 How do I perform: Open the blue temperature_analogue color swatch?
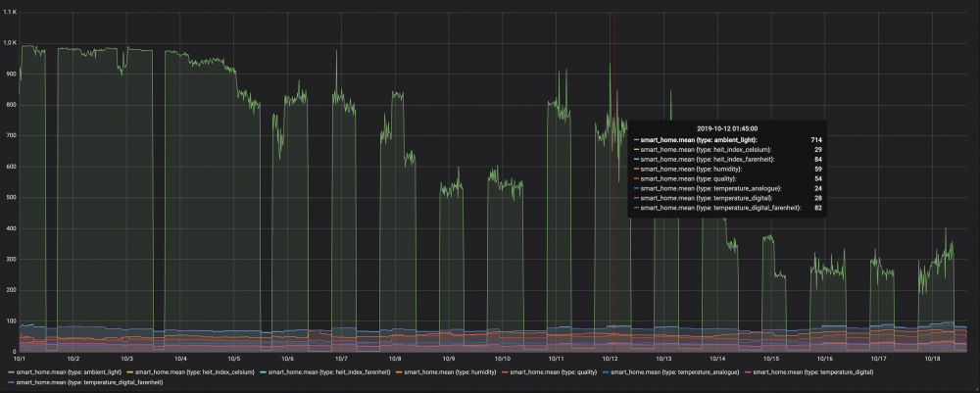[x=605, y=372]
